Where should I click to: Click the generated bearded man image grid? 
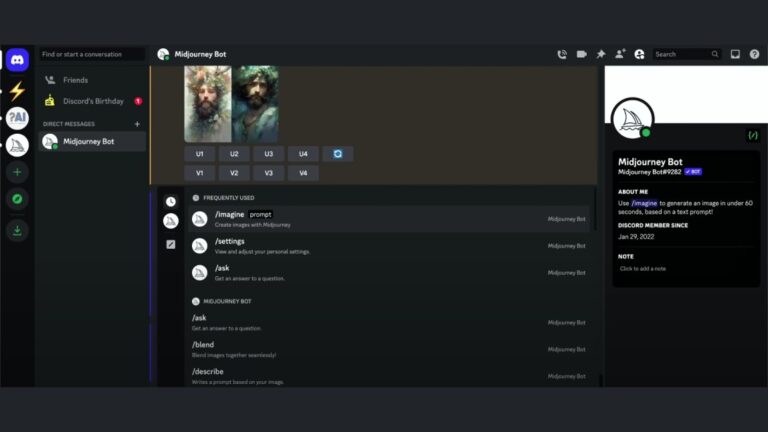pos(231,104)
